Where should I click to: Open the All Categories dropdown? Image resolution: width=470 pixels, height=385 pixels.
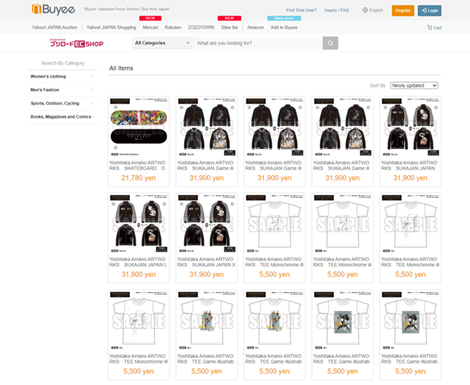tap(162, 43)
